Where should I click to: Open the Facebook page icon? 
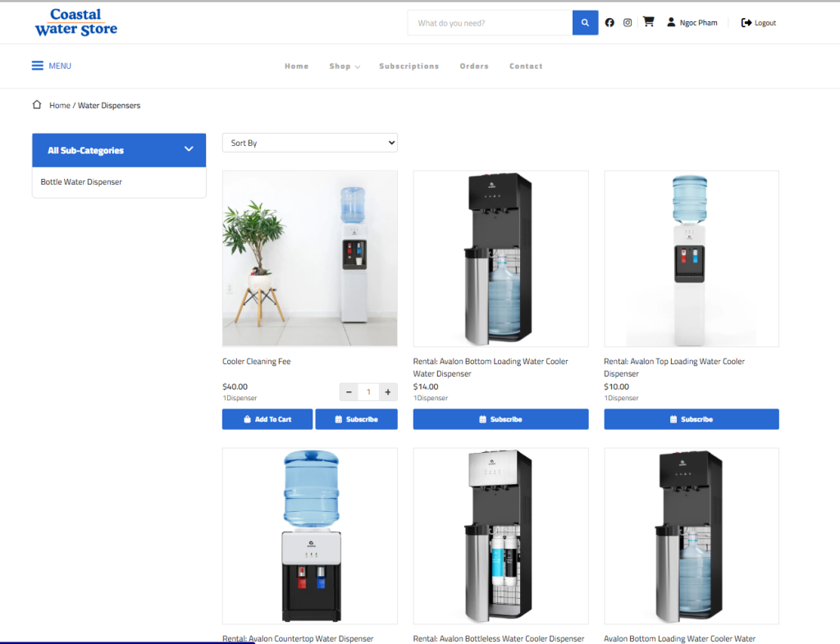[609, 23]
